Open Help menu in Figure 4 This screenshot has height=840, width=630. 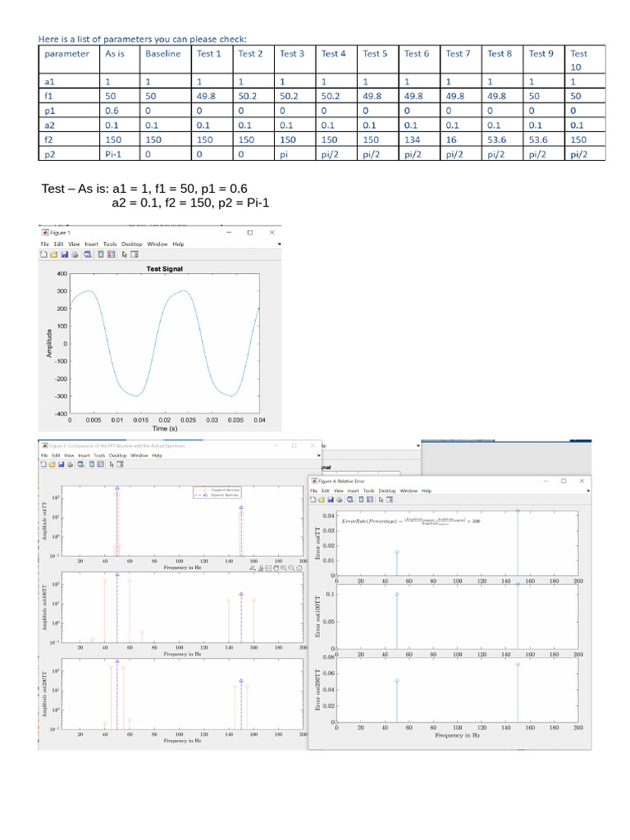427,491
